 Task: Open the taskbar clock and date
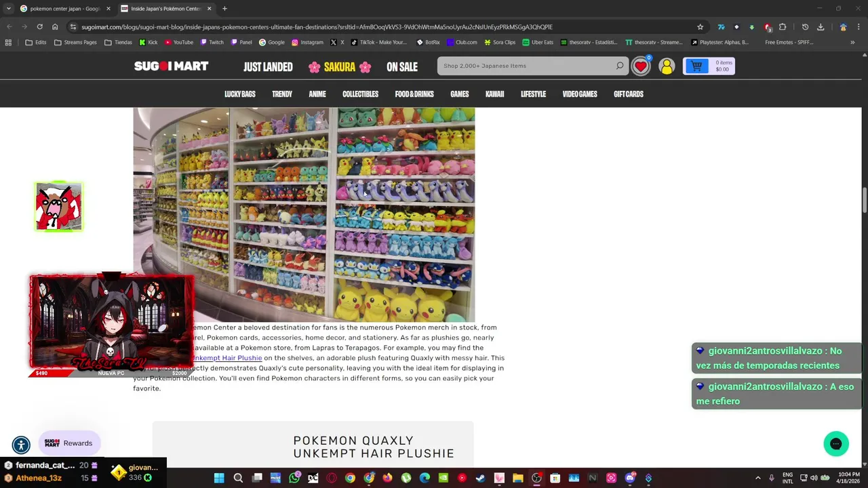pyautogui.click(x=848, y=478)
